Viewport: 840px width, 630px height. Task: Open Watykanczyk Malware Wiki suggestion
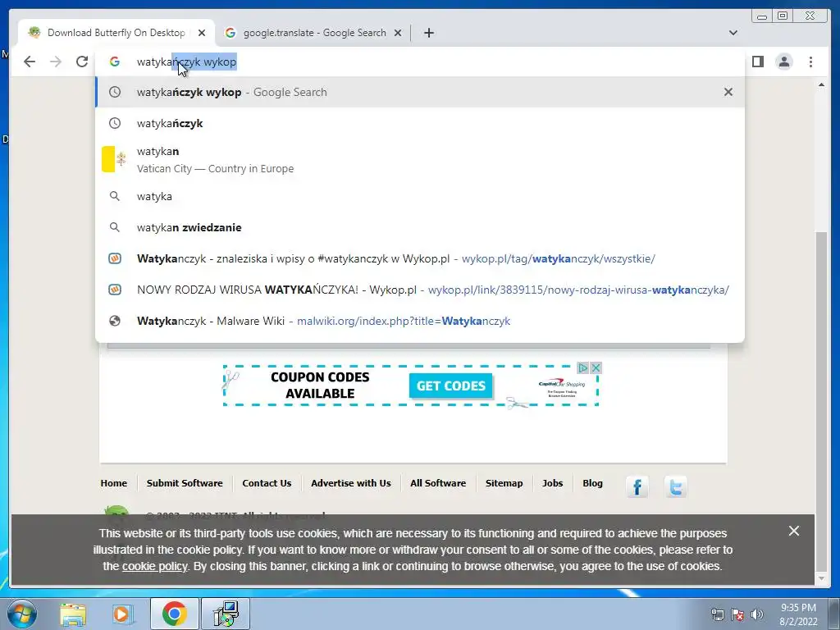tap(419, 321)
